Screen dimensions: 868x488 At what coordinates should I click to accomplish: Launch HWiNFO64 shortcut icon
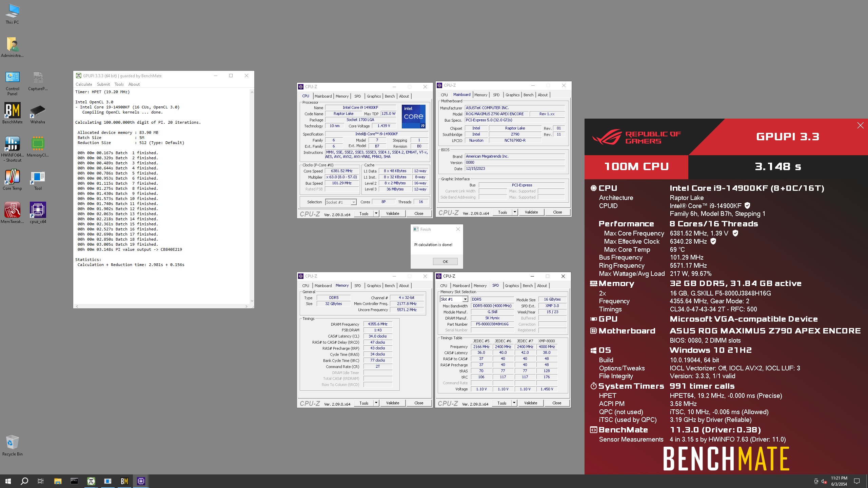tap(12, 149)
